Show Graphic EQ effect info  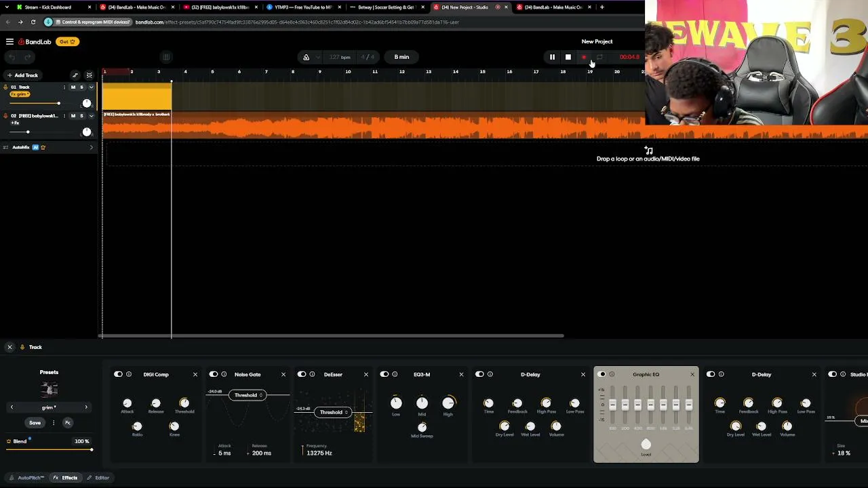(612, 374)
